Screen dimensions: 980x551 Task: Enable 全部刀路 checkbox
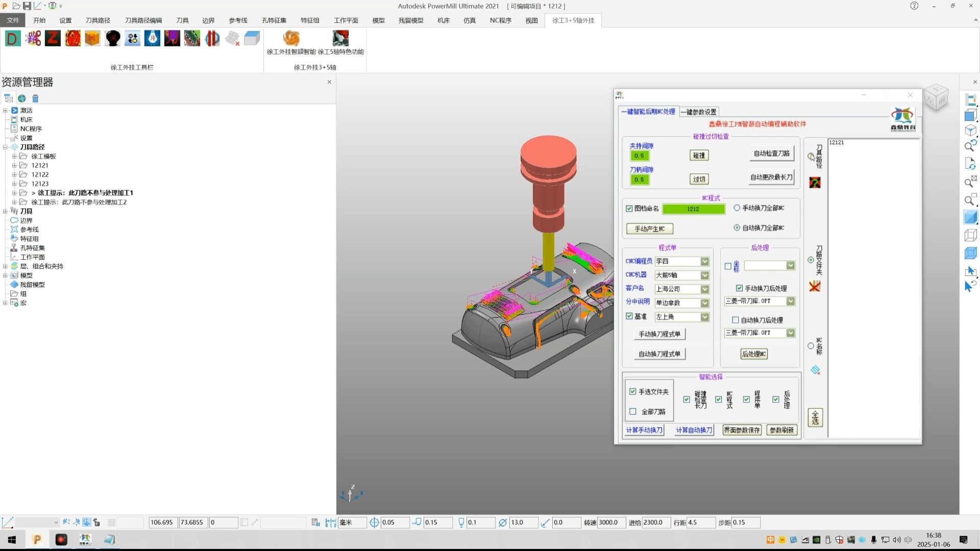(x=633, y=411)
